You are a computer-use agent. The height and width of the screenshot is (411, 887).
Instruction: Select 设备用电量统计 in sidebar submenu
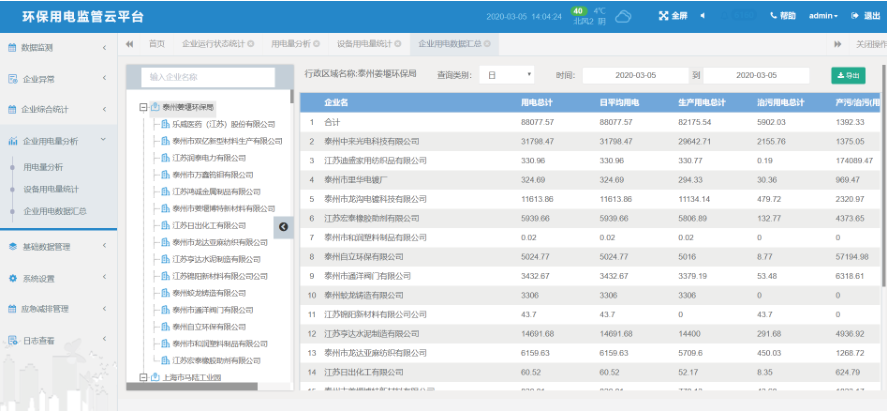(51, 189)
